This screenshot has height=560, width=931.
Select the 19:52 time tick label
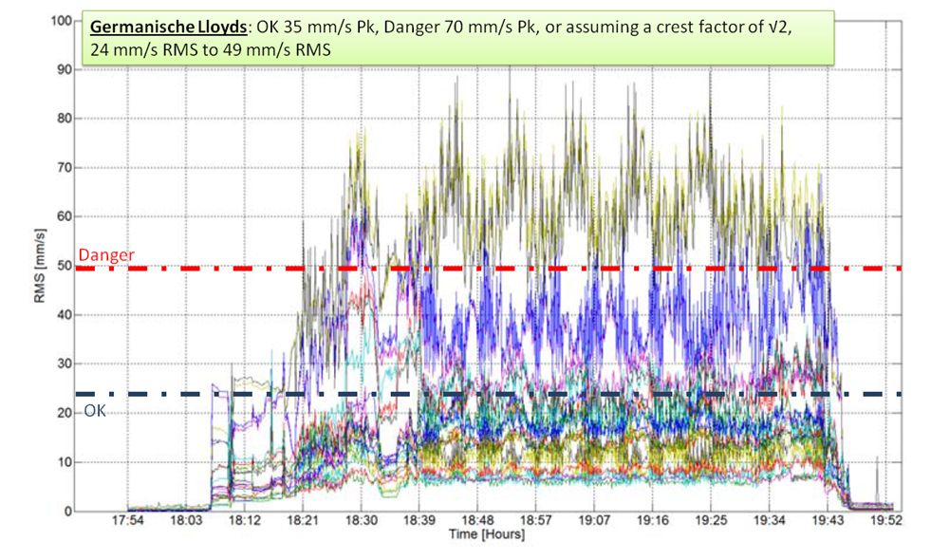tap(885, 521)
